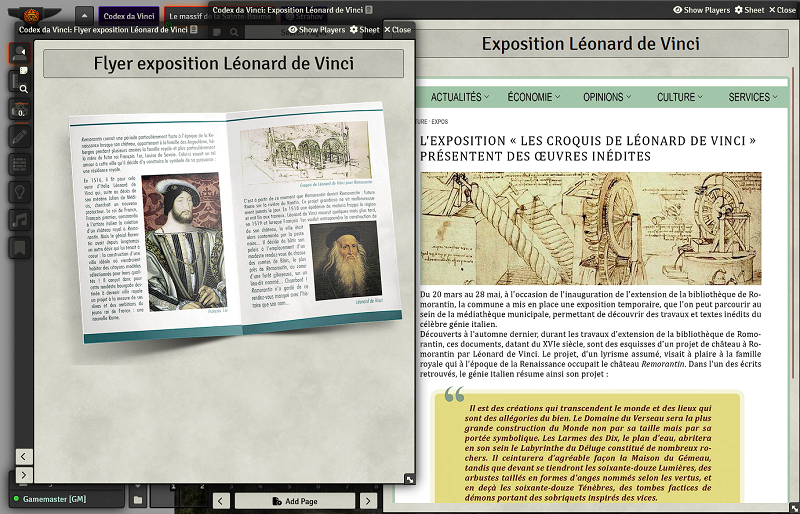Screen dimensions: 800x514
Task: Select the Lighting controls lightbulb icon
Action: [x=19, y=192]
